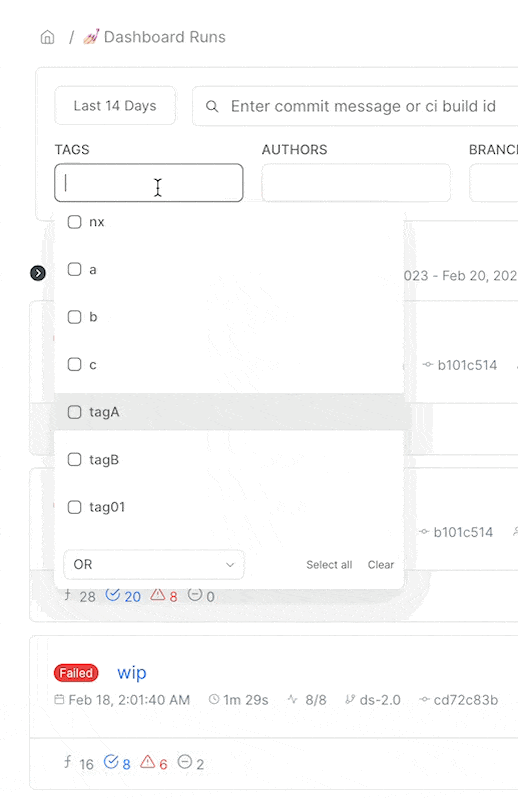Enable the tag01 checkbox
The height and width of the screenshot is (798, 518).
[x=75, y=507]
